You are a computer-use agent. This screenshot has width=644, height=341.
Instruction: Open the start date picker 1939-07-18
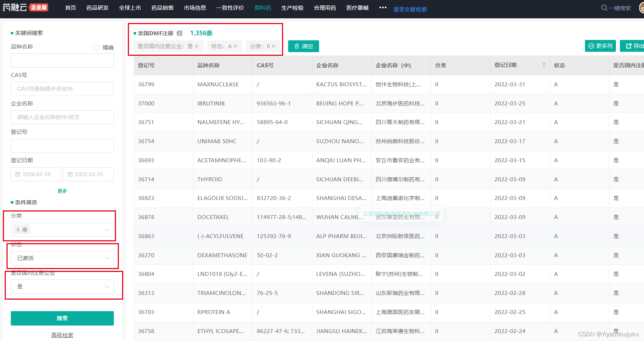pos(36,174)
